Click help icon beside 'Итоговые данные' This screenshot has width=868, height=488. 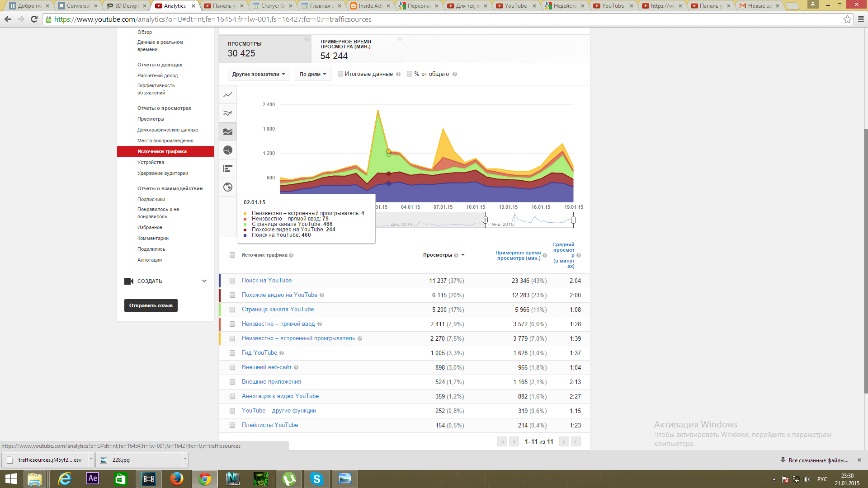click(398, 74)
